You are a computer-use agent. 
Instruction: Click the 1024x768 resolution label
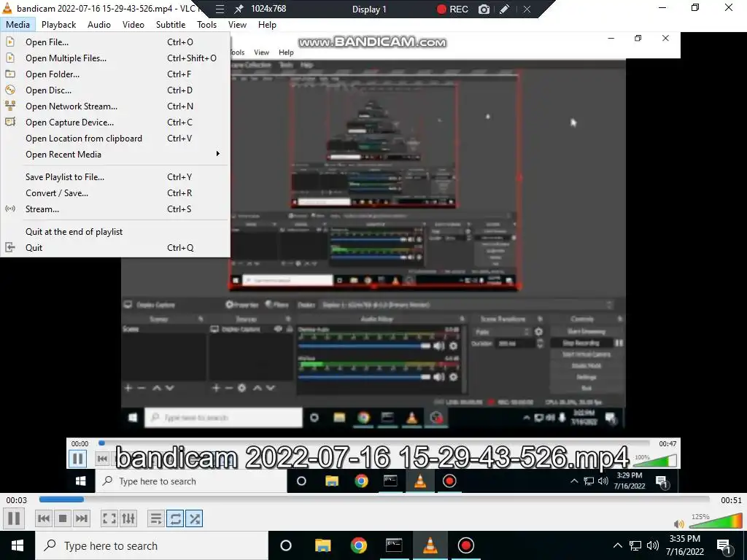[268, 9]
